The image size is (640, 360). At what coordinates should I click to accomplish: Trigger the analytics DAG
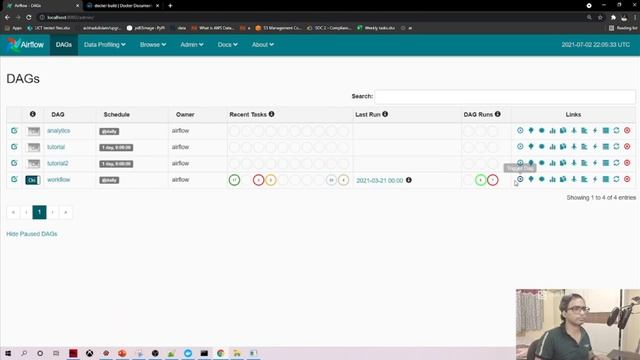(x=520, y=131)
